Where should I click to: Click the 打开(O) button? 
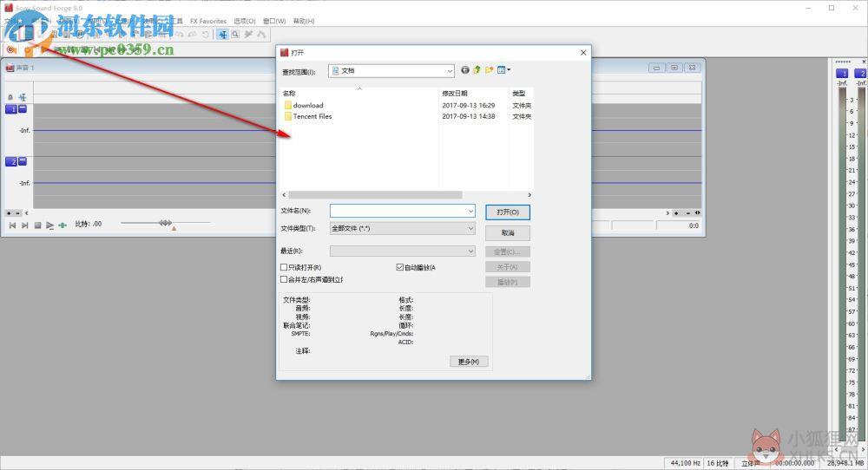508,212
